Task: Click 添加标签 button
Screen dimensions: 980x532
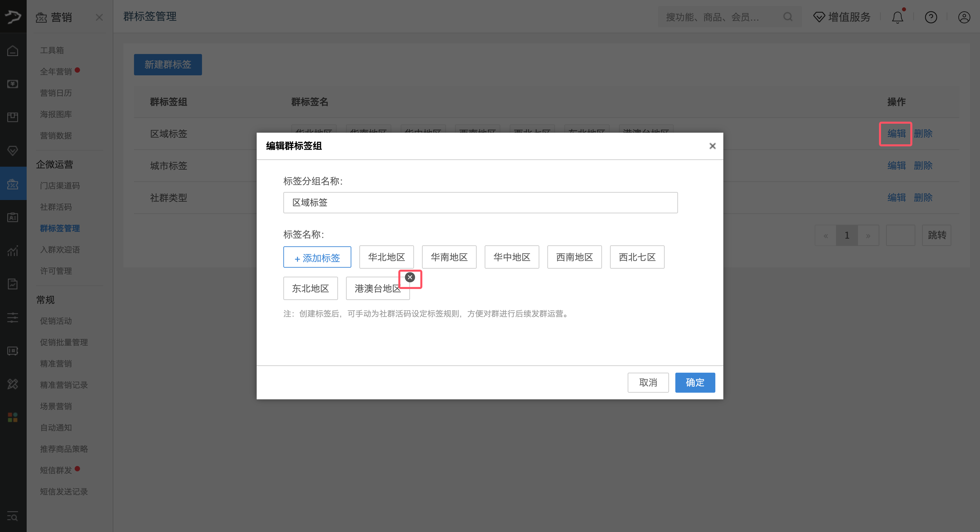Action: coord(317,257)
